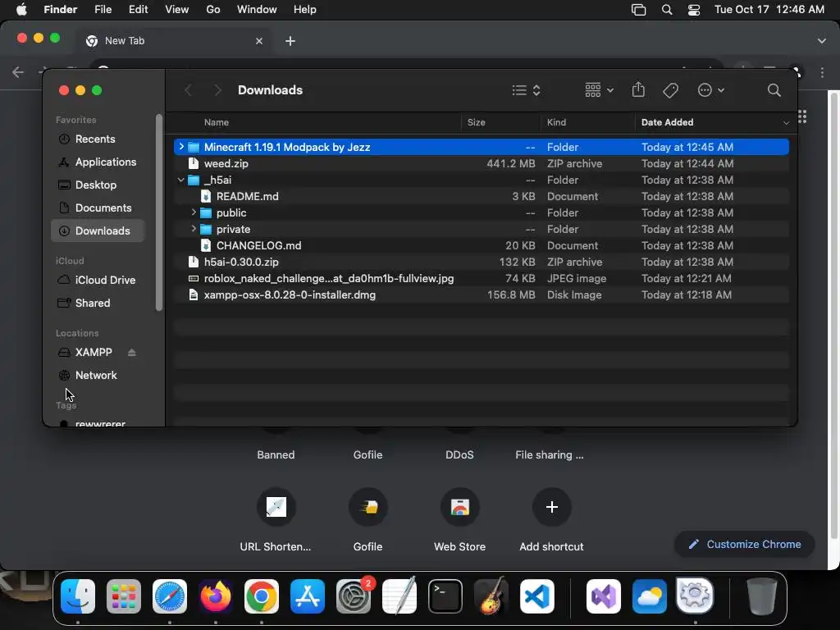Open Terminal from the Dock

pyautogui.click(x=445, y=596)
